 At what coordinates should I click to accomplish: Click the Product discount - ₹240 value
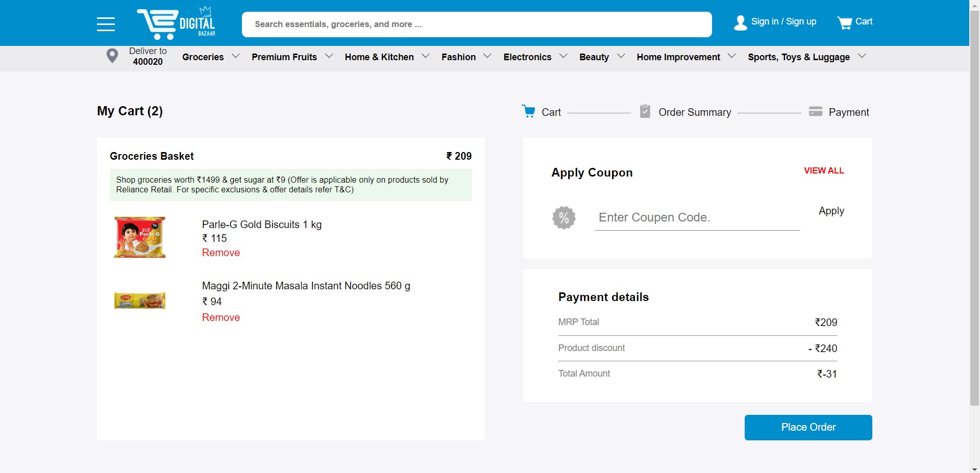(823, 348)
